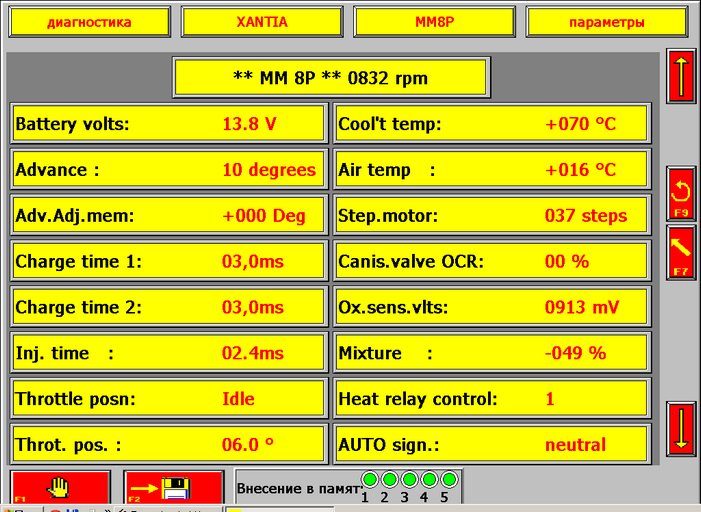Screen dimensions: 701x512
Task: Select the Ox.sens.vlts parameter row
Action: click(491, 308)
